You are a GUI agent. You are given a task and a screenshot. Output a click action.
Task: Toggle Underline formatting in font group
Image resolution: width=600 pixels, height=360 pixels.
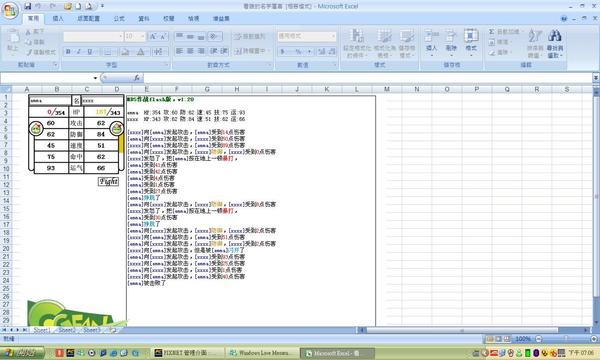[x=90, y=52]
